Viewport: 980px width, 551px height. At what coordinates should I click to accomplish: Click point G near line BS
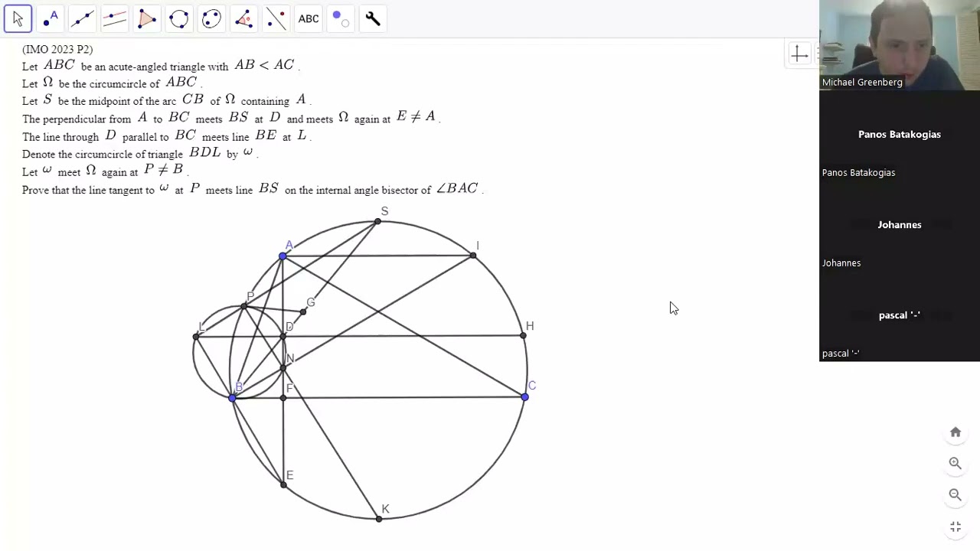[303, 311]
